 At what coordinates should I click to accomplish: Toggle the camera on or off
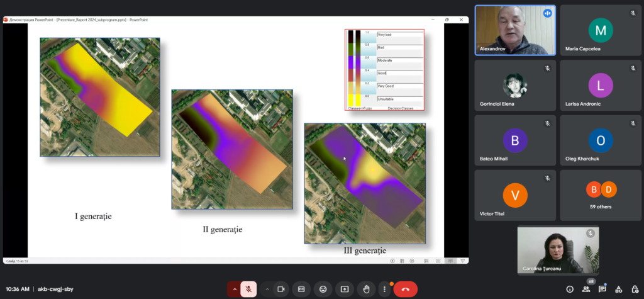tap(280, 289)
